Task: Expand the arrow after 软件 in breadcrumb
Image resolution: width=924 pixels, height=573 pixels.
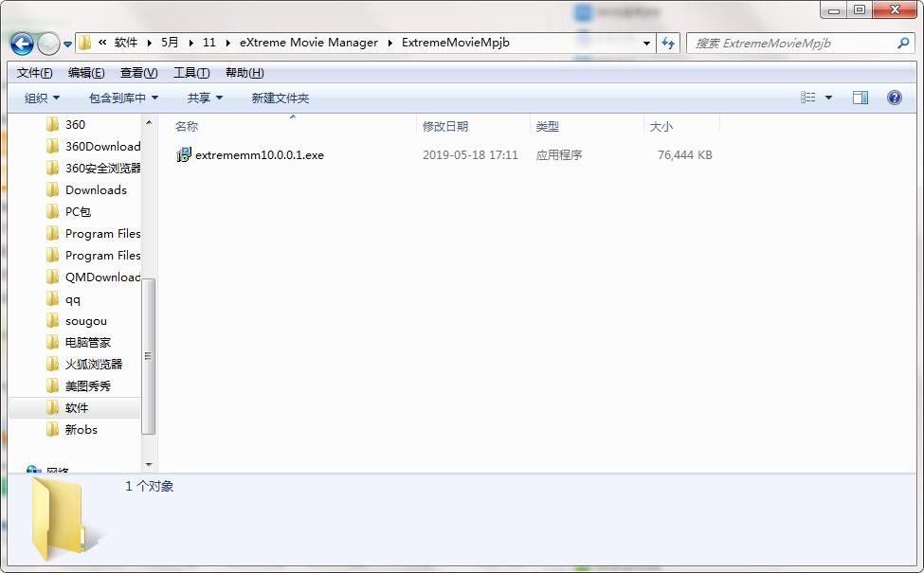Action: coord(149,43)
